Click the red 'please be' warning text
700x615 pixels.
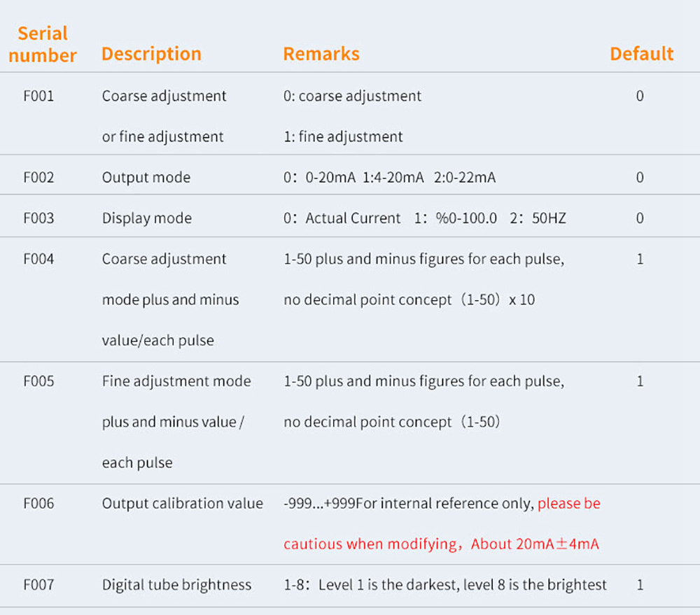point(569,504)
